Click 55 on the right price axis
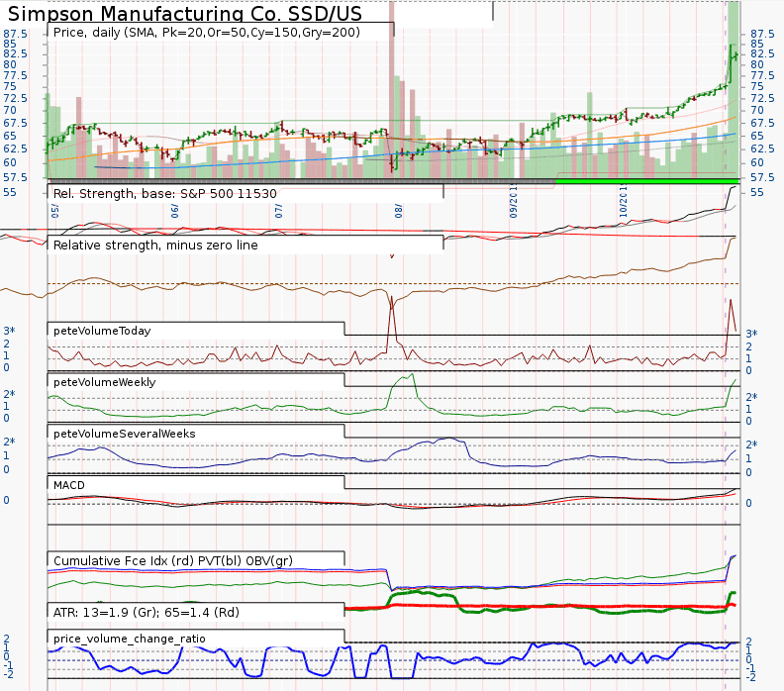The height and width of the screenshot is (691, 784). coord(757,192)
